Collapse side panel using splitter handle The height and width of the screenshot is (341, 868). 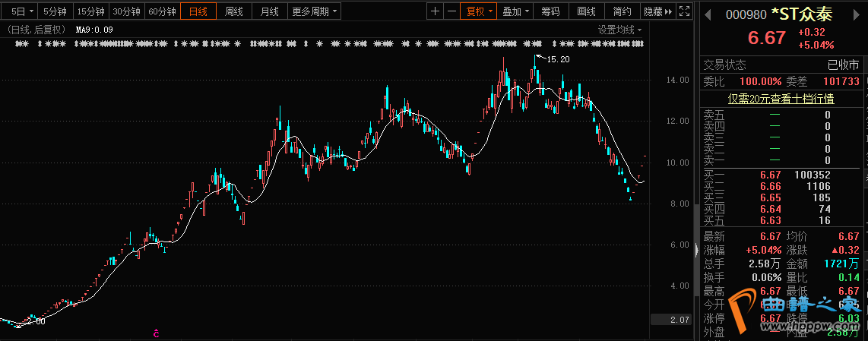click(x=697, y=248)
